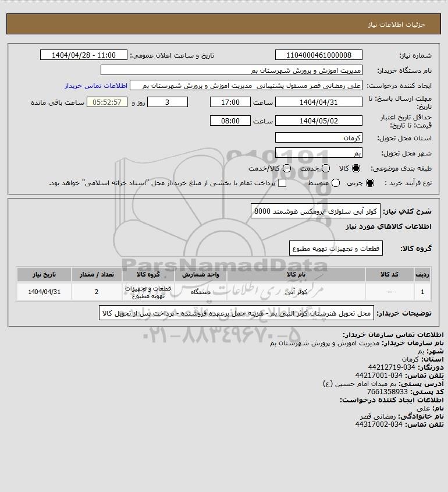Click the delivery city field بم
The height and width of the screenshot is (492, 448).
tap(318, 153)
